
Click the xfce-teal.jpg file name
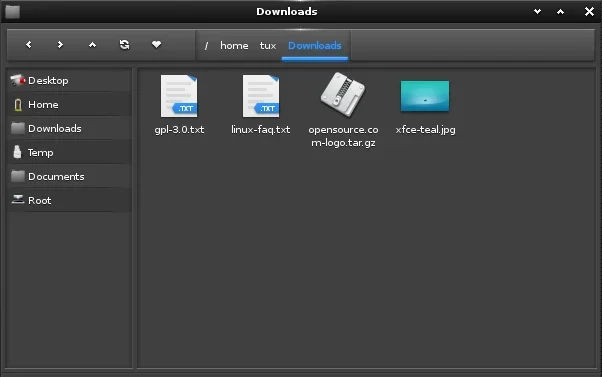point(425,130)
